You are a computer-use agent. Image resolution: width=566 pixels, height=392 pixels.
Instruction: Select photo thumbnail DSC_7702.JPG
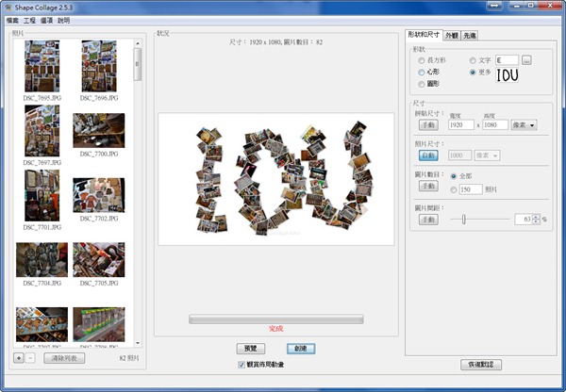tap(98, 194)
